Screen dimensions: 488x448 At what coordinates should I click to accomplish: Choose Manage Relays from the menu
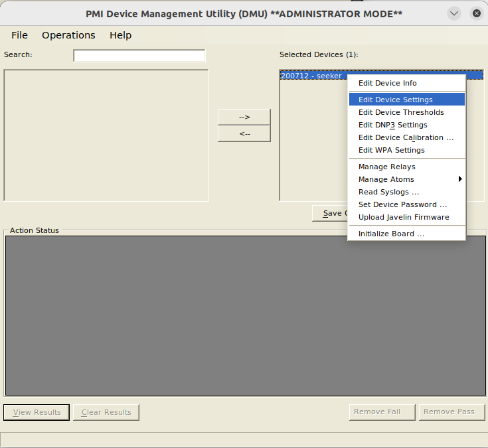[387, 167]
